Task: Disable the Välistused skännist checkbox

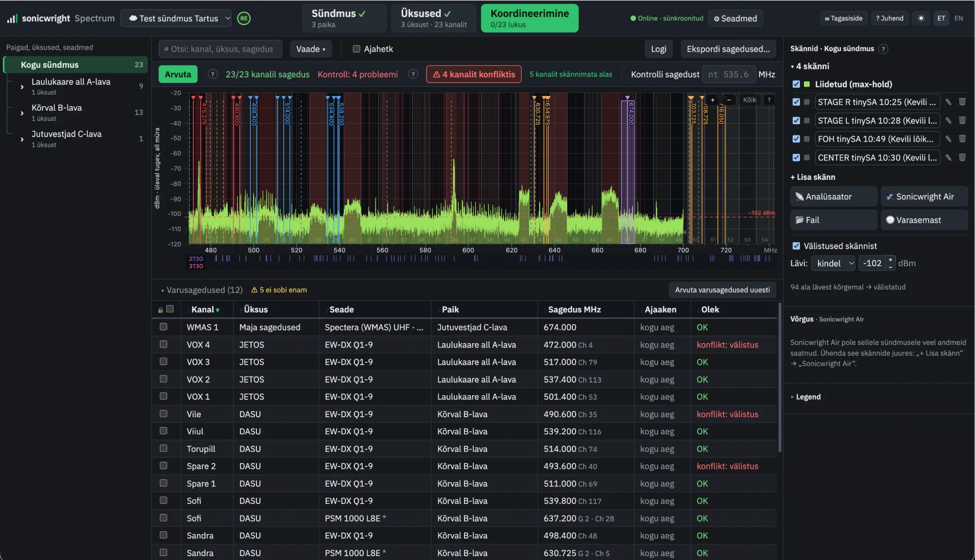Action: point(796,246)
